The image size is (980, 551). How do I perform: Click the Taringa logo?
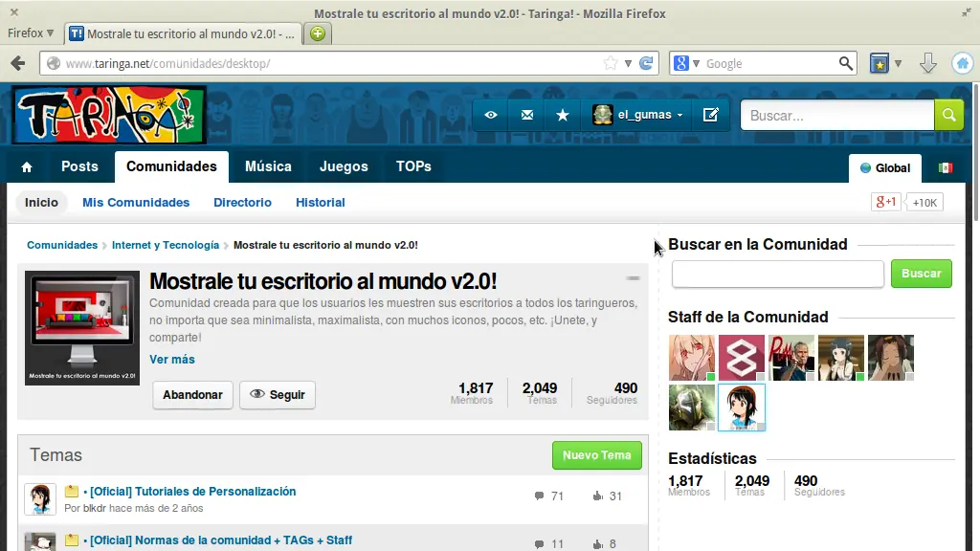coord(109,115)
